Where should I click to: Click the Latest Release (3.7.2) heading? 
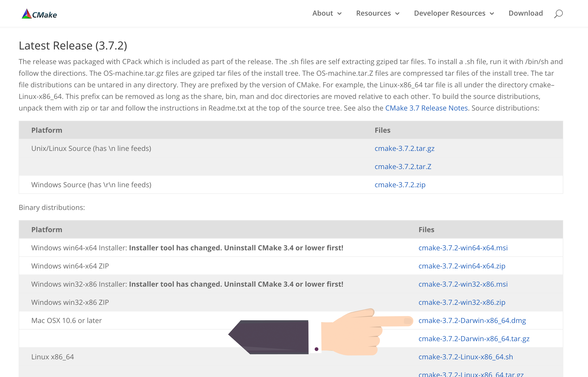point(73,46)
